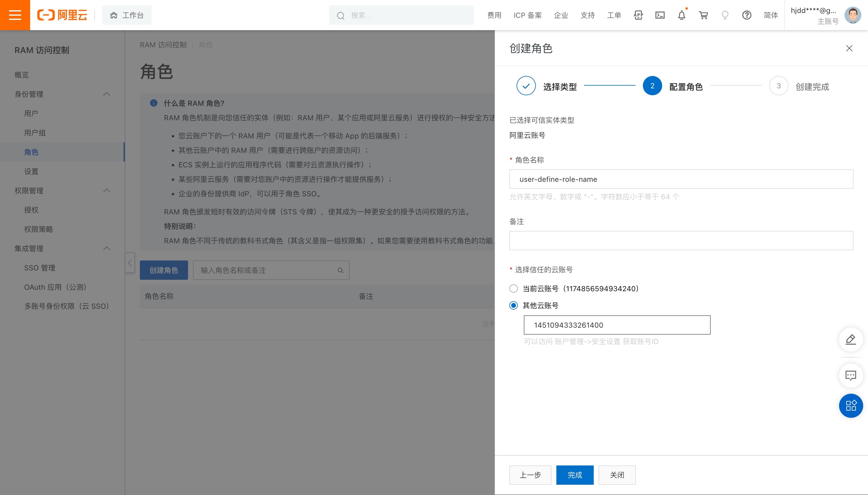Click step 2 配置角色 indicator
This screenshot has height=495, width=868.
652,86
